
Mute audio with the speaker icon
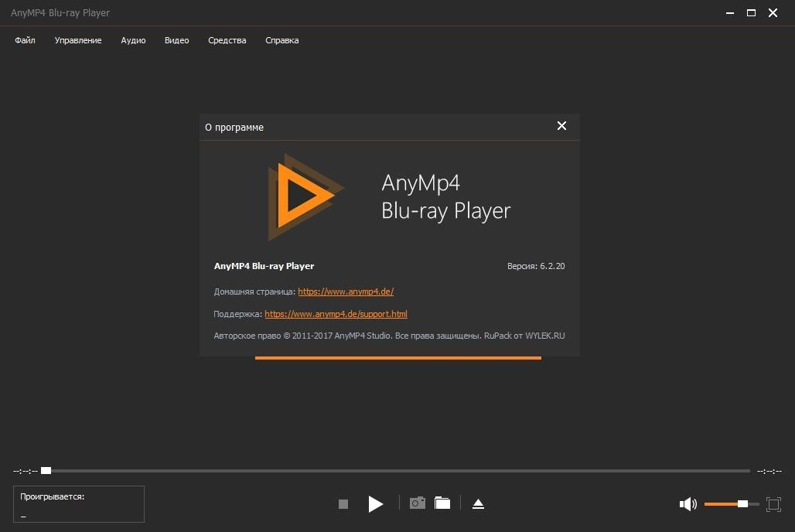(688, 504)
